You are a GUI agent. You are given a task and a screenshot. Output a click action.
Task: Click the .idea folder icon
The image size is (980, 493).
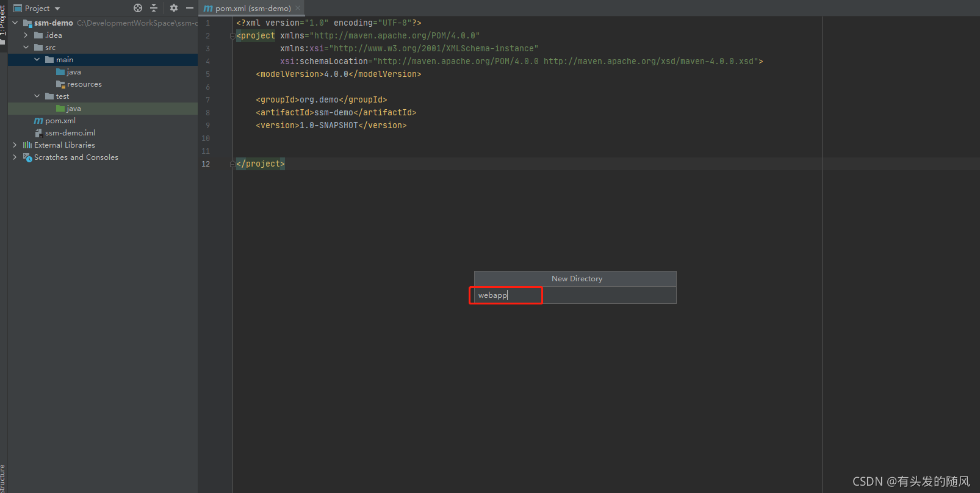point(38,35)
